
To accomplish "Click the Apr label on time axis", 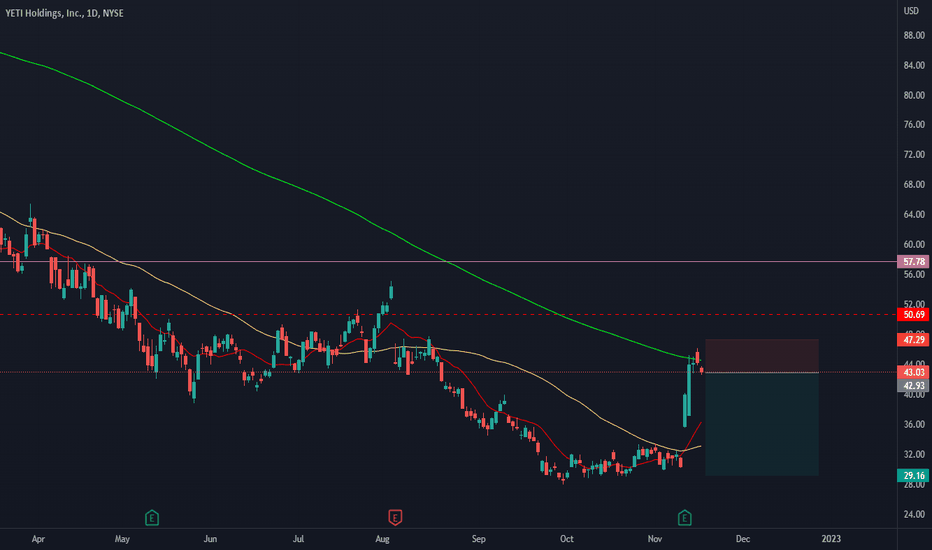I will coord(38,539).
